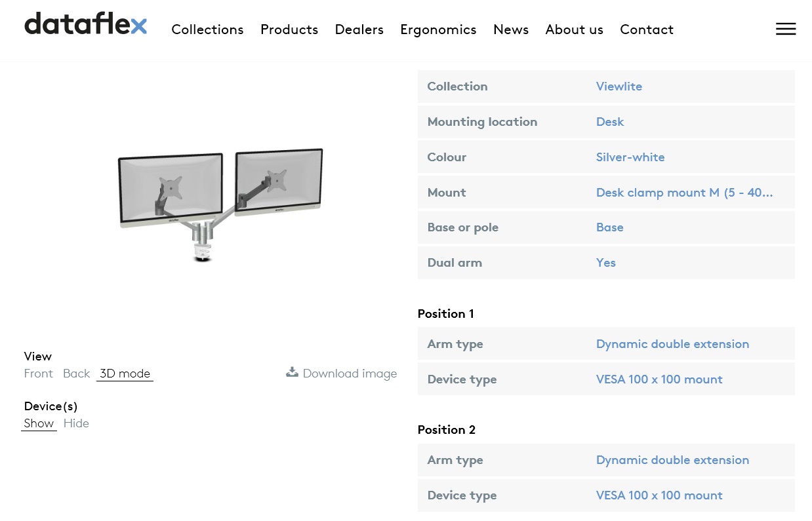Show the devices on the monitor arm
This screenshot has height=521, width=812.
39,423
